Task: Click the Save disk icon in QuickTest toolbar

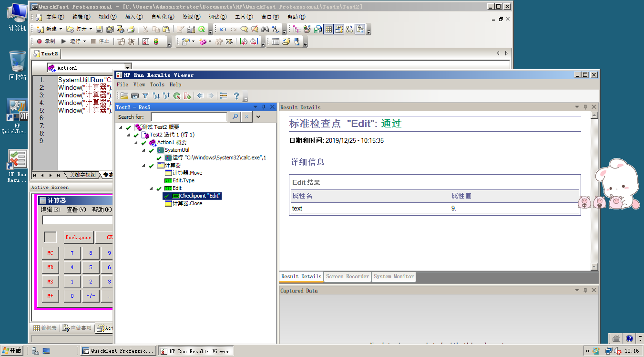Action: [x=99, y=29]
